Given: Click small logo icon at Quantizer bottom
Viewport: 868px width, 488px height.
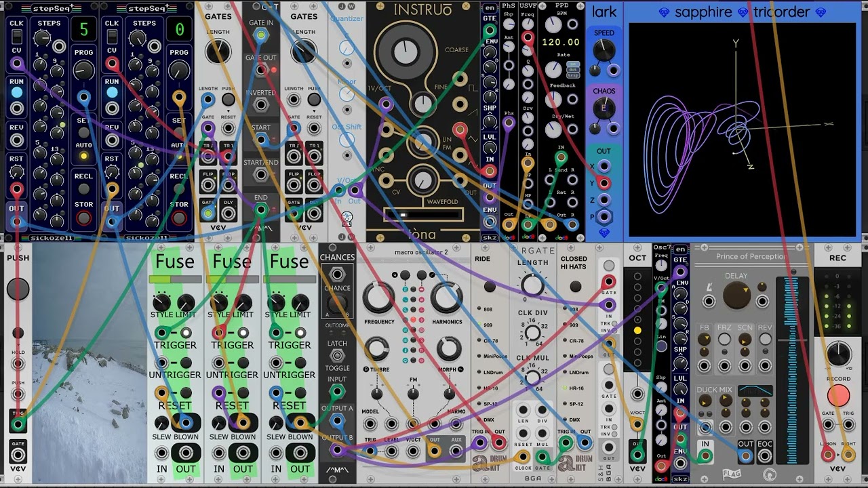Looking at the screenshot, I should coord(347,218).
